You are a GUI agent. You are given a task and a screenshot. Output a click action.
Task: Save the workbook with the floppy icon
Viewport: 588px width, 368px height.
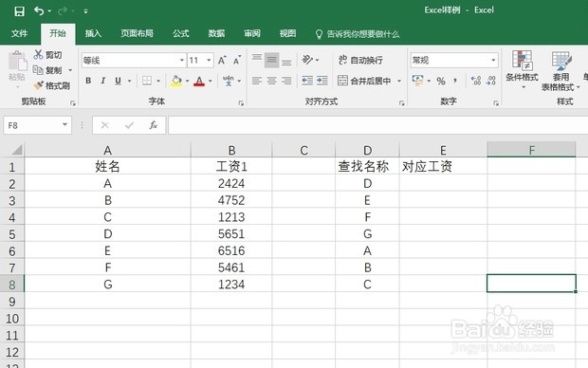click(19, 11)
